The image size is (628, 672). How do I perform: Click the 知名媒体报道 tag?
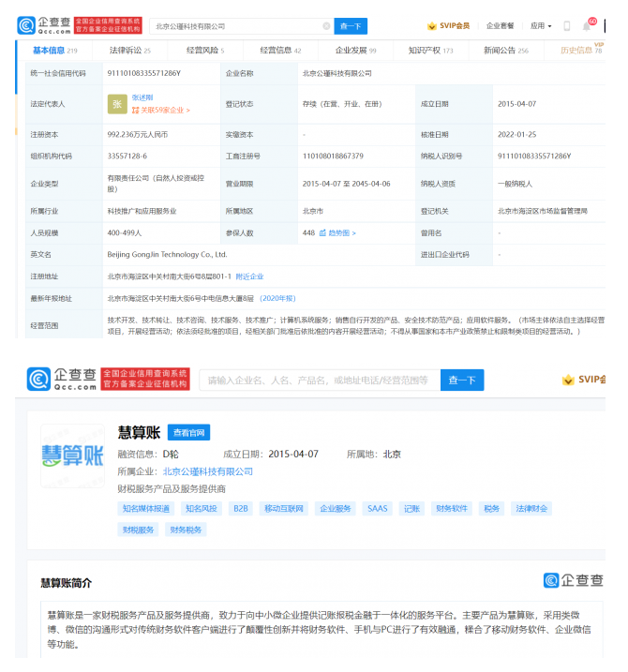click(x=145, y=508)
